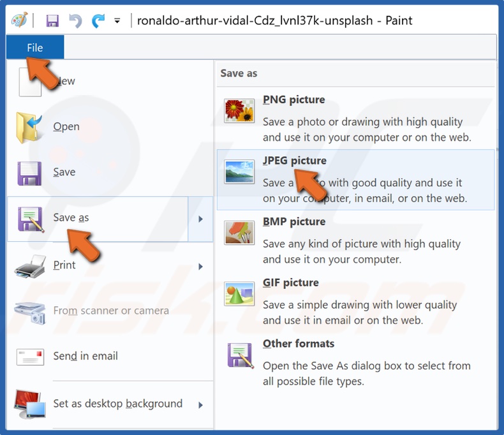The width and height of the screenshot is (504, 435).
Task: Click the Print printer icon
Action: (31, 267)
